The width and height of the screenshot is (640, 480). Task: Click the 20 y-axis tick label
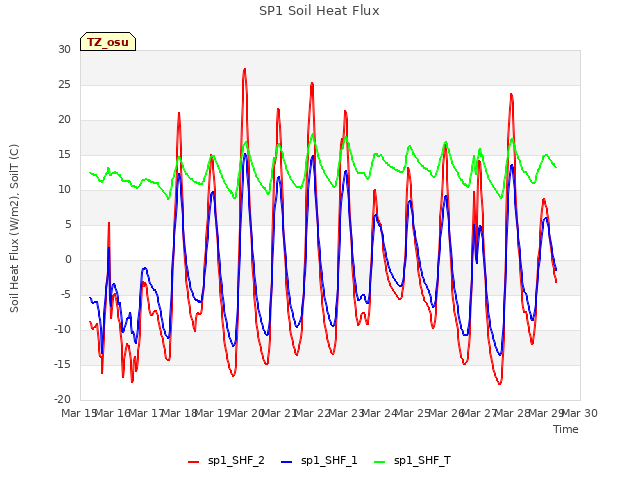[x=64, y=120]
